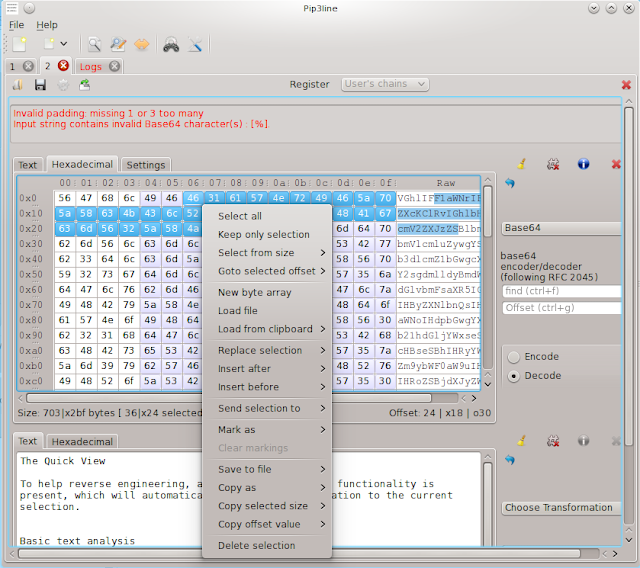Click the find (ctrl+f) field
640x568 pixels.
[562, 291]
